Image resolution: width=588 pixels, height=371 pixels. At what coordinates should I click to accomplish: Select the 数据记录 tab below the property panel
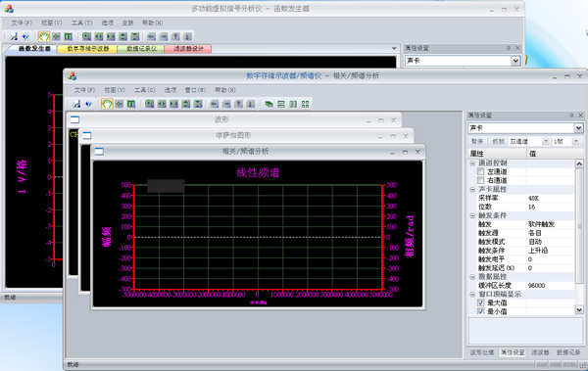click(x=568, y=352)
